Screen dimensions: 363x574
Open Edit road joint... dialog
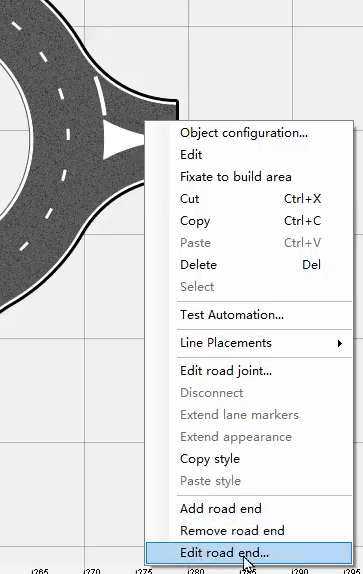(249, 371)
